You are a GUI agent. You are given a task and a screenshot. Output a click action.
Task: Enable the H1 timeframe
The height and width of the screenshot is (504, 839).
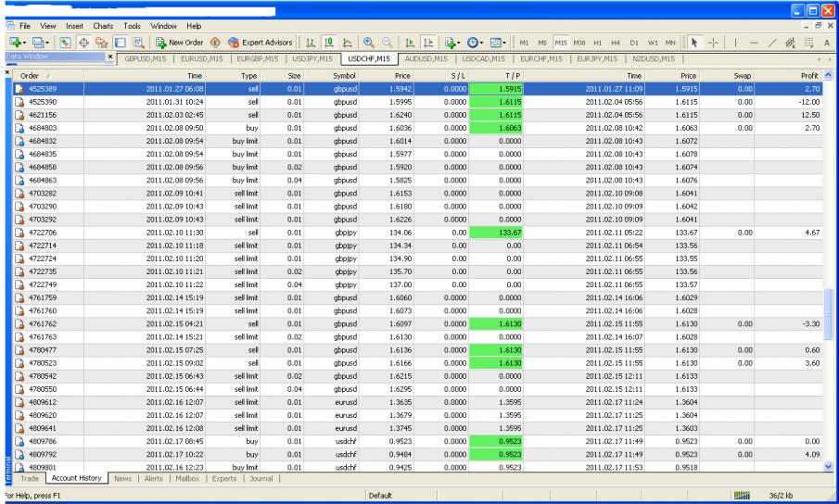click(595, 43)
